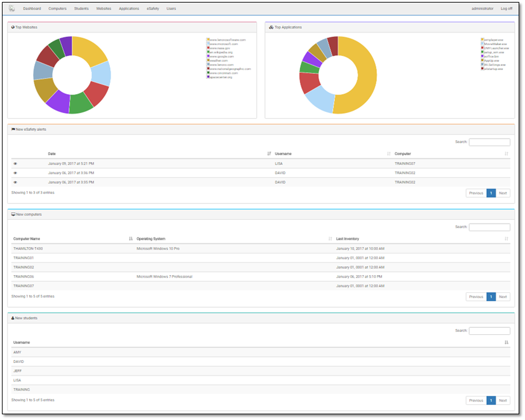Focus the New computers Search field

(x=489, y=227)
